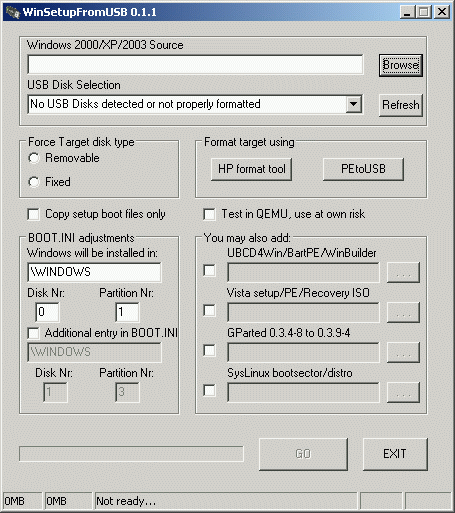Viewport: 455px width, 513px height.
Task: Open the USB Disk Selection dropdown
Action: pyautogui.click(x=353, y=104)
